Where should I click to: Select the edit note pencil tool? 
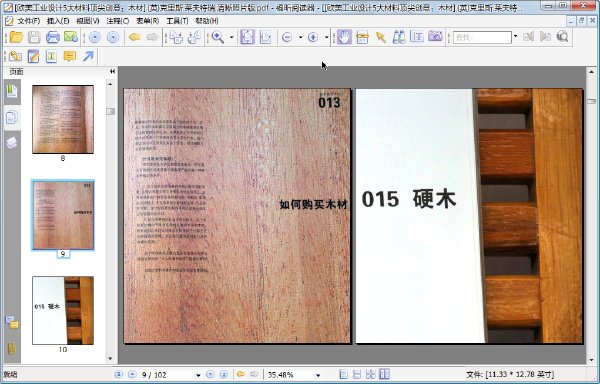(33, 57)
